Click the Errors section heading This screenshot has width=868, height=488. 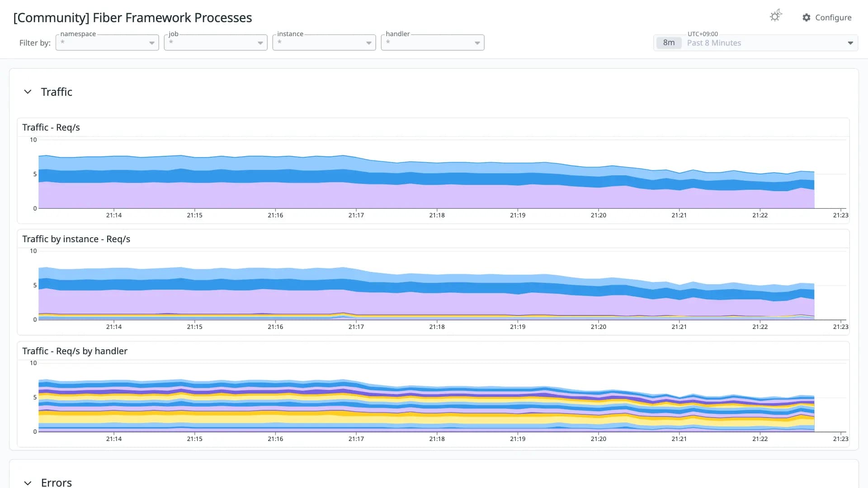click(57, 482)
